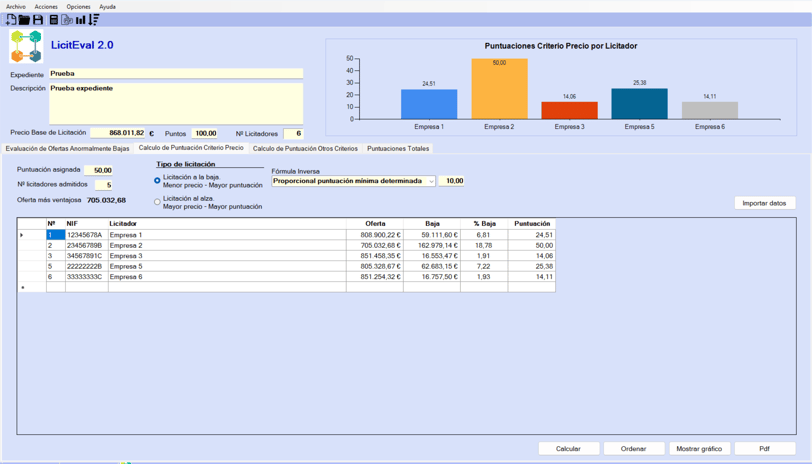Click the new file toolbar icon
Screen dimensions: 812x464
(x=10, y=20)
